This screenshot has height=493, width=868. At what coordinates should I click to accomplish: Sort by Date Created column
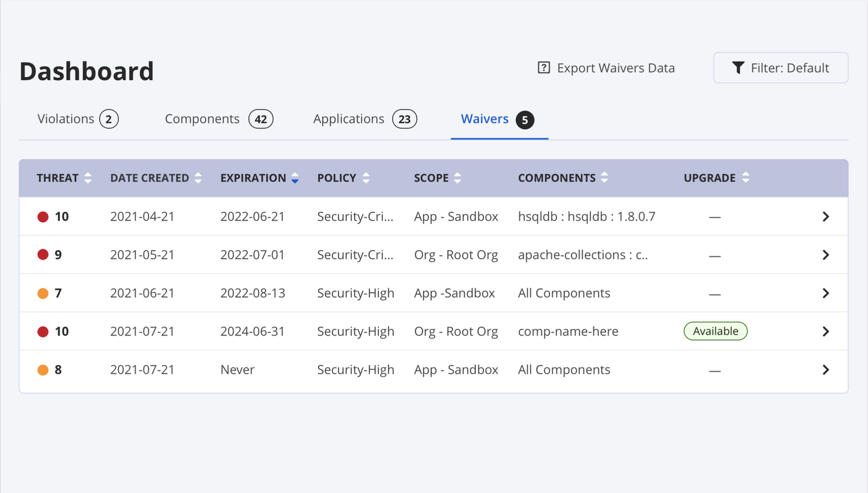[x=198, y=178]
